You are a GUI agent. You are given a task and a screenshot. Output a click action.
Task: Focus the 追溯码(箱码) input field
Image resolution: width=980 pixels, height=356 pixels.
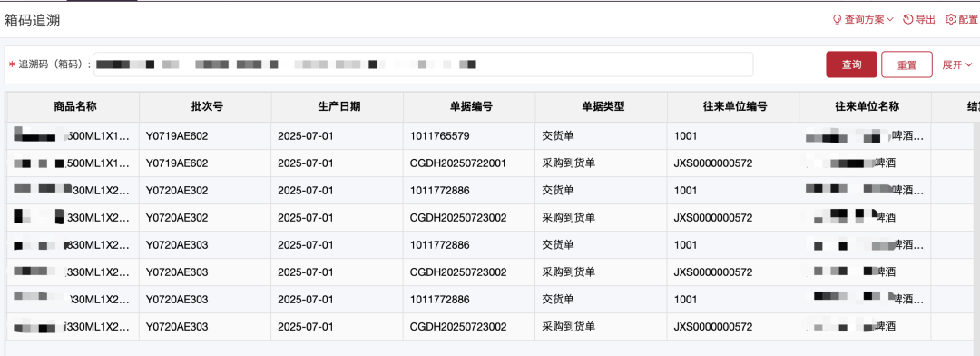[x=423, y=64]
